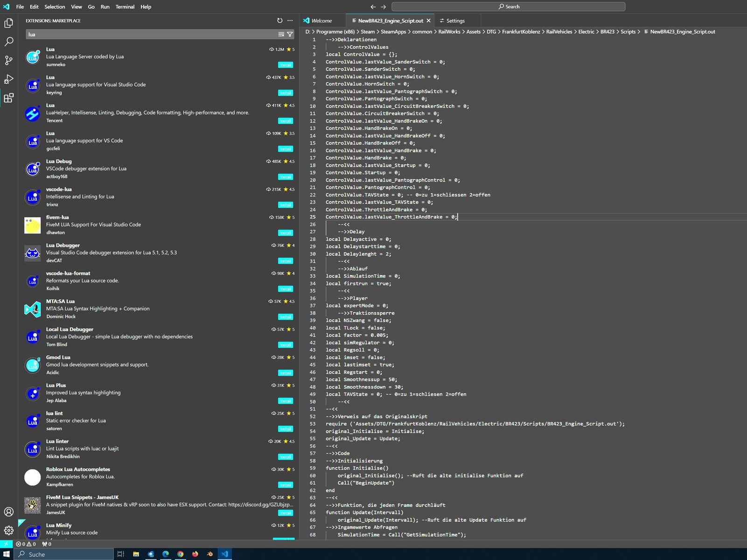Open the Source Control view
Screen dimensions: 747x560
pyautogui.click(x=9, y=60)
